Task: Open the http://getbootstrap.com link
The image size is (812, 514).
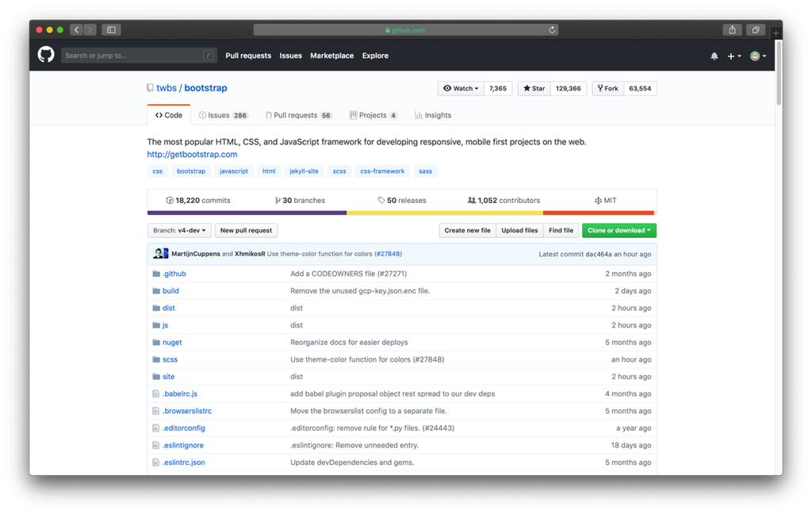Action: pyautogui.click(x=192, y=155)
